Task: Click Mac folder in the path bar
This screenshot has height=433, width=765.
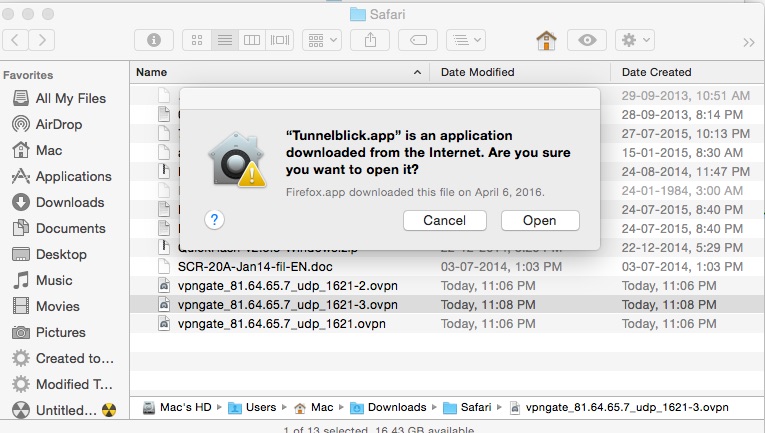Action: pyautogui.click(x=314, y=408)
